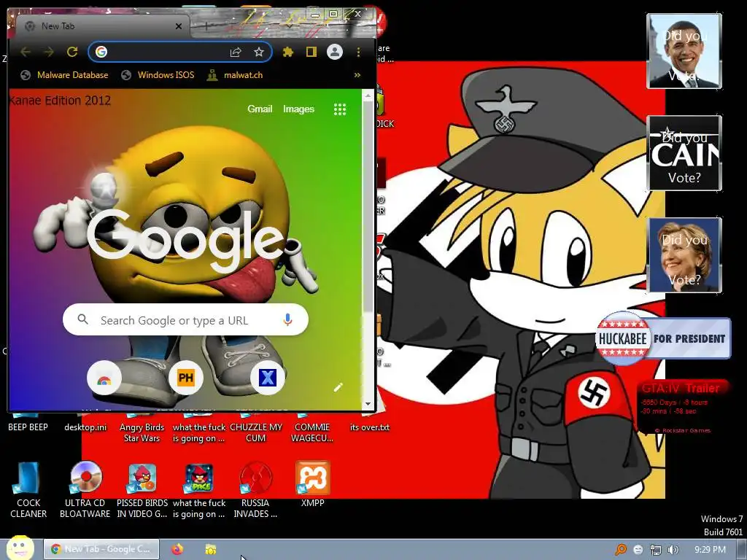747x560 pixels.
Task: Click Chrome's forward arrow button
Action: tap(49, 52)
